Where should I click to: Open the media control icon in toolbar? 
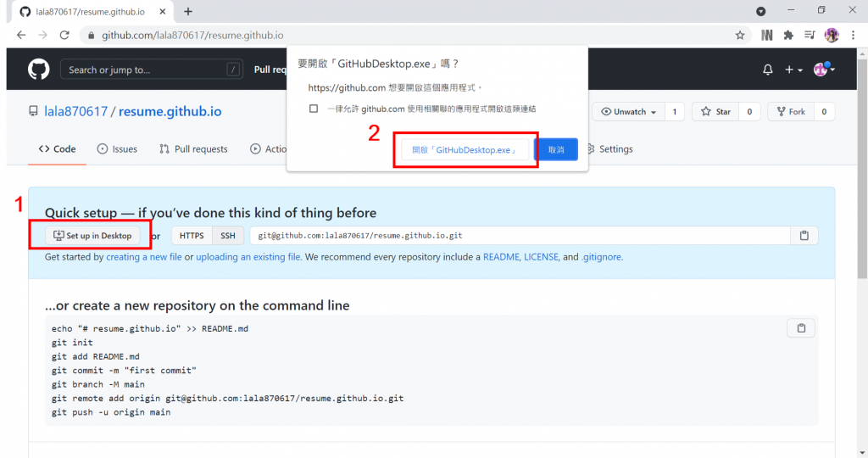[810, 36]
